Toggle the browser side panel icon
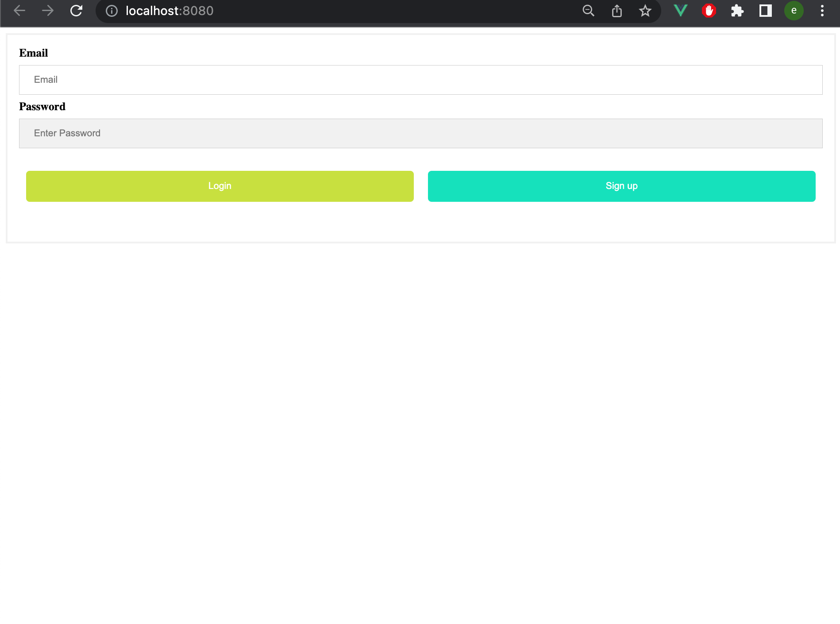The image size is (840, 624). click(x=766, y=11)
